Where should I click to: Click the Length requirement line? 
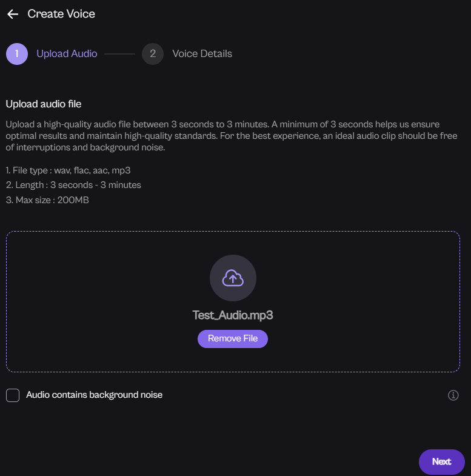(x=73, y=185)
